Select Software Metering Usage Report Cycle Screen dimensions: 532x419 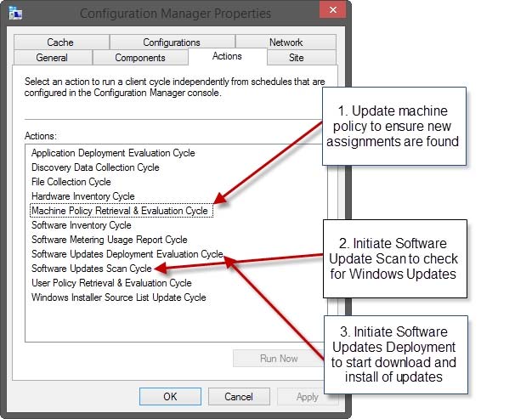(x=110, y=240)
